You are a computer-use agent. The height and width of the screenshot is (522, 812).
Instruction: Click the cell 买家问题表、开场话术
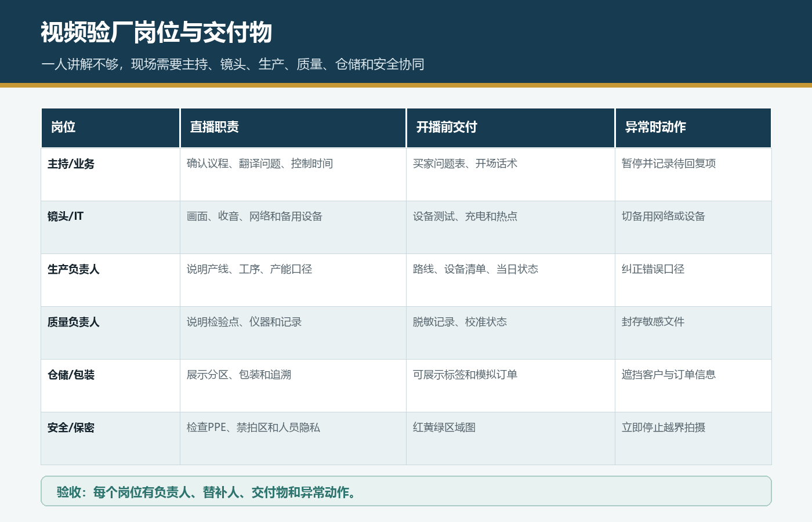(x=510, y=175)
